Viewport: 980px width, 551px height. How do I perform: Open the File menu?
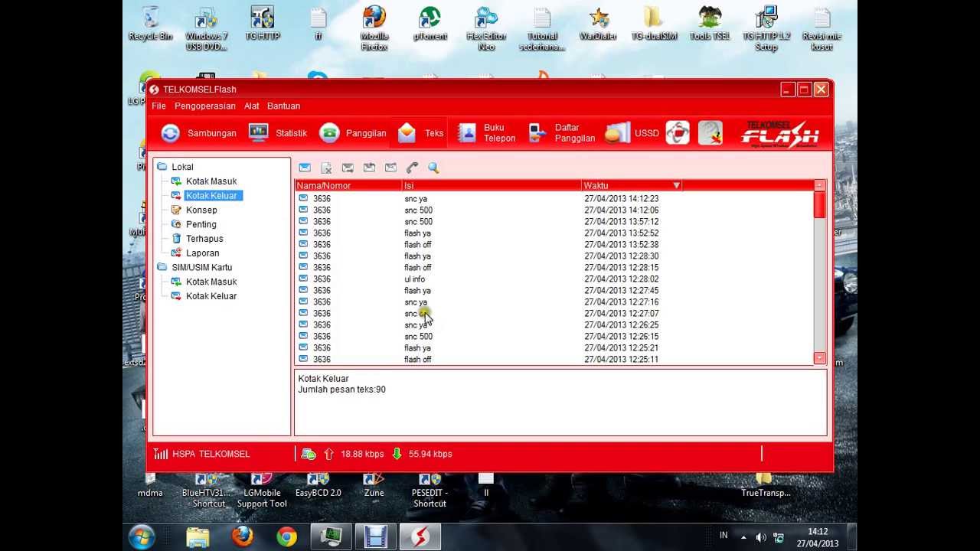click(x=158, y=106)
